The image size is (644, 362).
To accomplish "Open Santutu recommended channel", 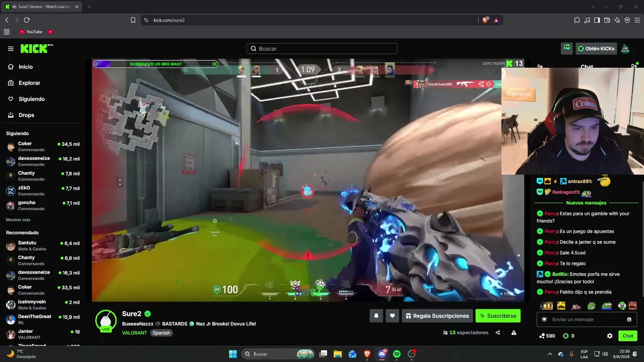I will click(x=43, y=245).
